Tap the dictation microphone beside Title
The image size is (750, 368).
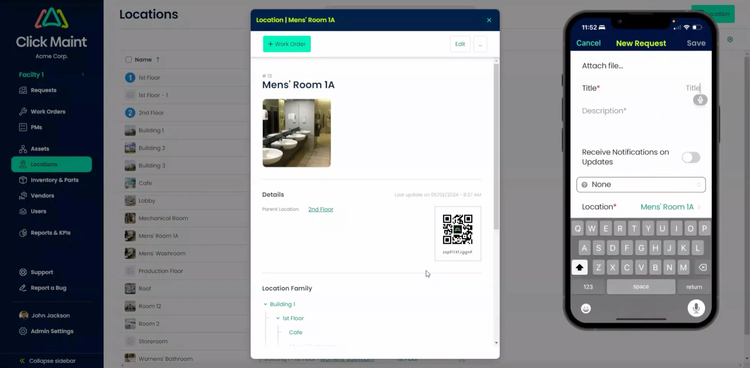pos(700,100)
